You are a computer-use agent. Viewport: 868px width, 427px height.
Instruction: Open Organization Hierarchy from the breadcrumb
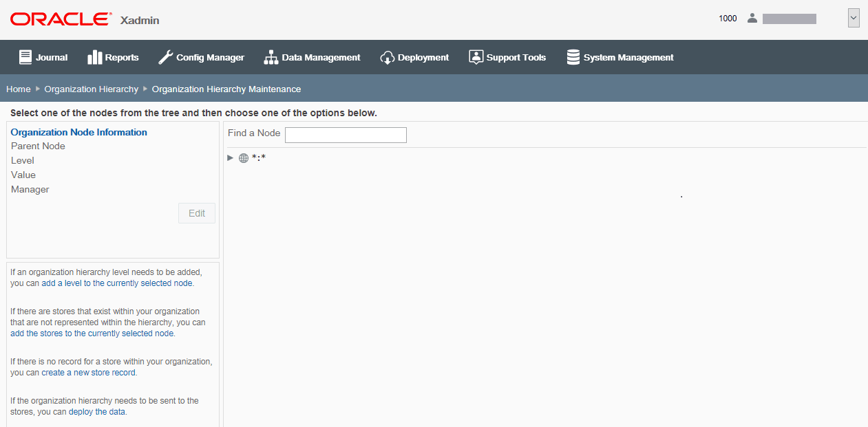click(91, 88)
